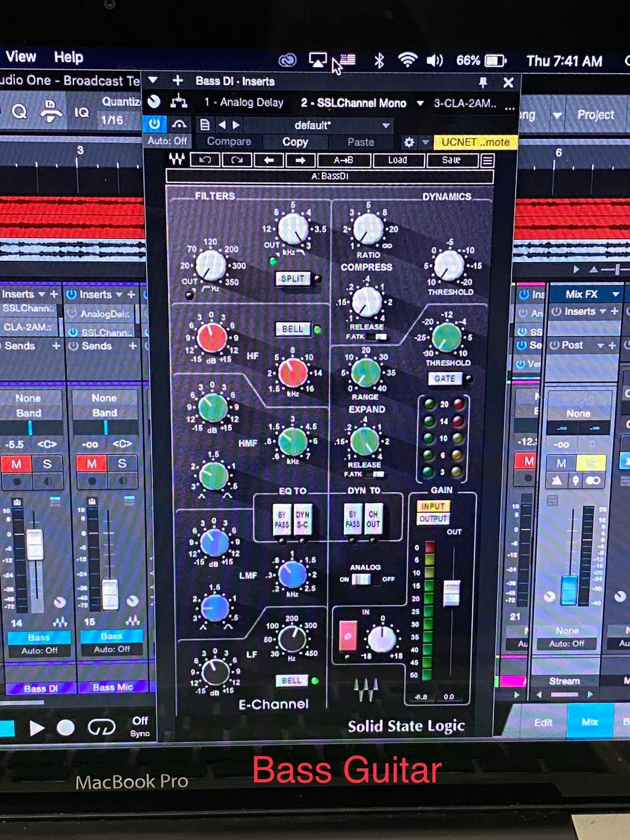This screenshot has width=630, height=840.
Task: Open the View menu
Action: coord(21,57)
